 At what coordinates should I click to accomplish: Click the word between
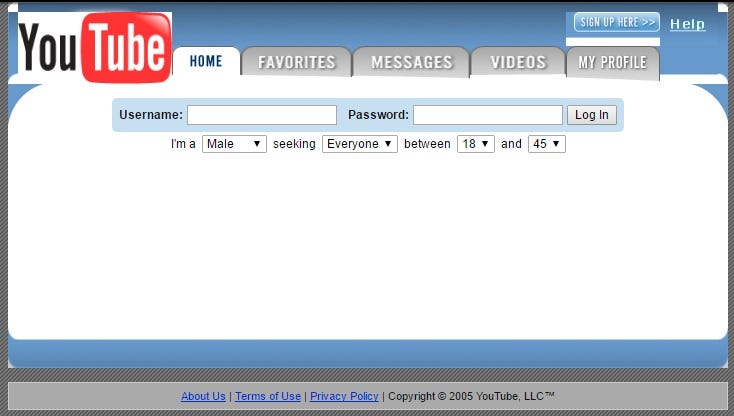pos(427,144)
